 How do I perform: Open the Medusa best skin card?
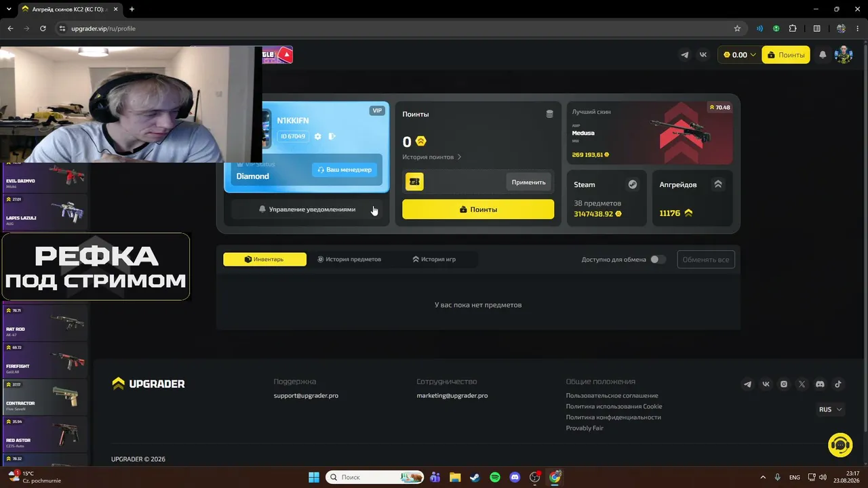pos(650,133)
